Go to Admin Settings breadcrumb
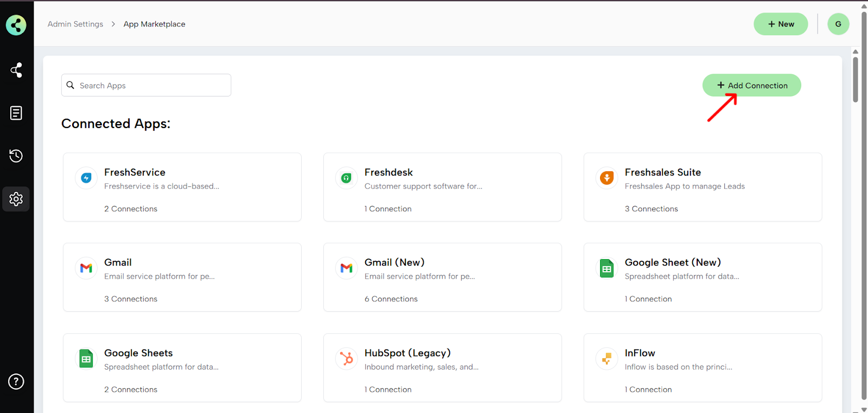This screenshot has height=413, width=868. click(75, 24)
